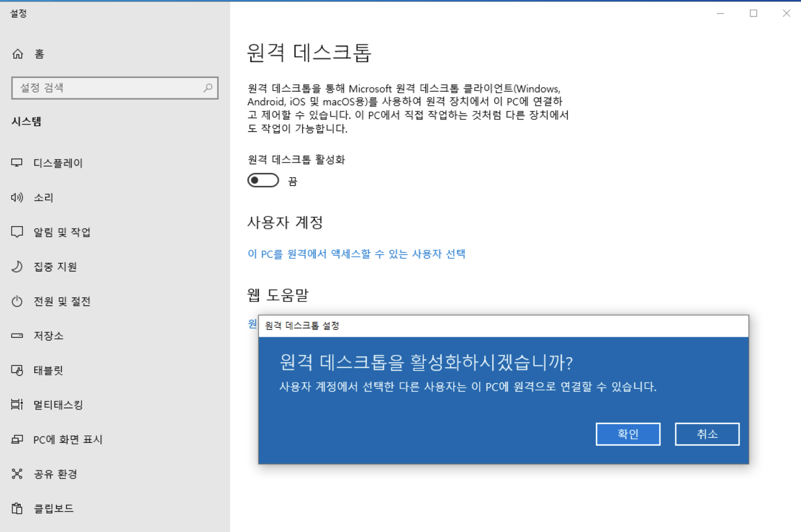Open Display settings via monitor icon
This screenshot has width=801, height=532.
point(17,163)
